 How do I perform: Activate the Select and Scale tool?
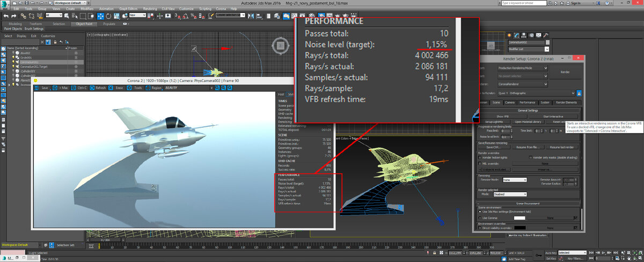click(x=116, y=16)
